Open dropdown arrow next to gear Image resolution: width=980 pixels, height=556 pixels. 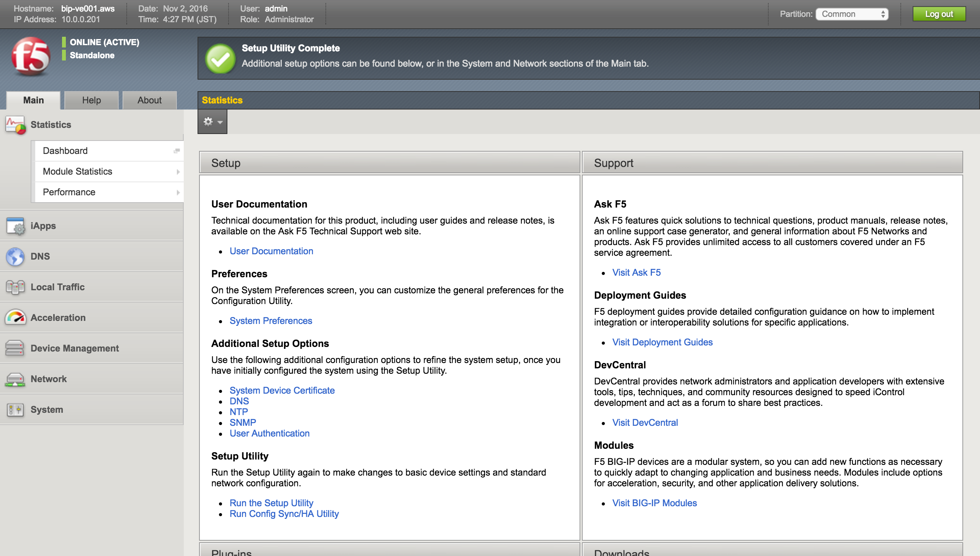(x=220, y=123)
